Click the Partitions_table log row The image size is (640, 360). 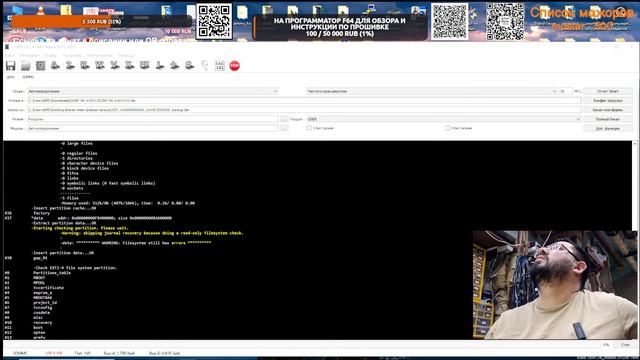coord(52,273)
